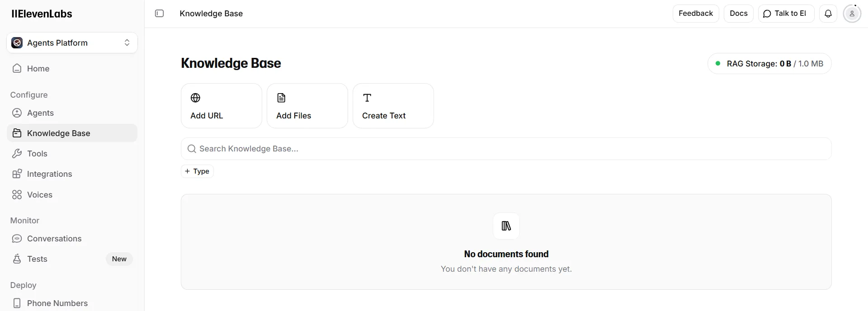The width and height of the screenshot is (868, 311).
Task: Click the Tools wrench icon in sidebar
Action: 17,154
